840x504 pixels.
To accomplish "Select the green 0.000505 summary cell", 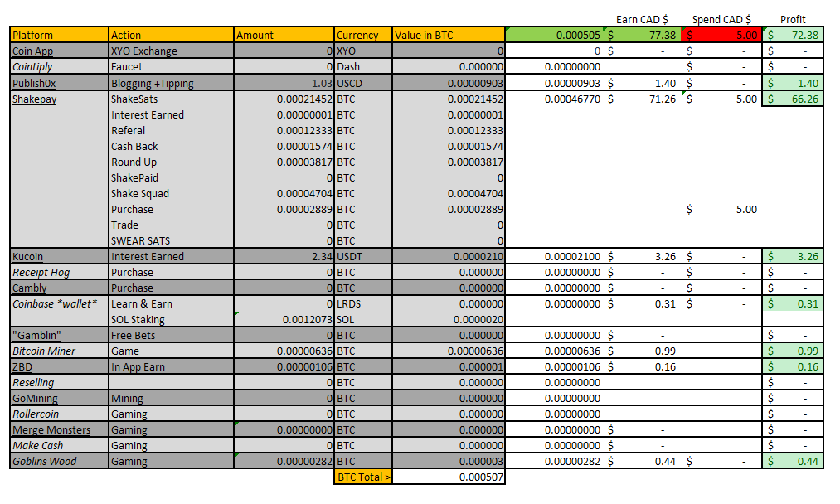I will 555,35.
